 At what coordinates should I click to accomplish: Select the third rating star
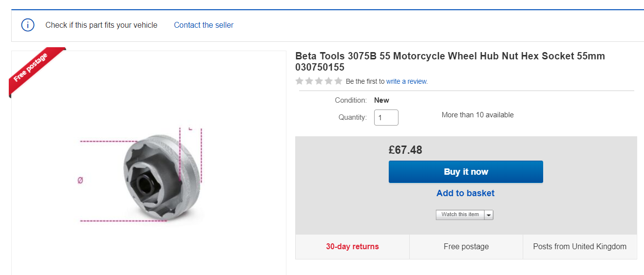coord(319,81)
